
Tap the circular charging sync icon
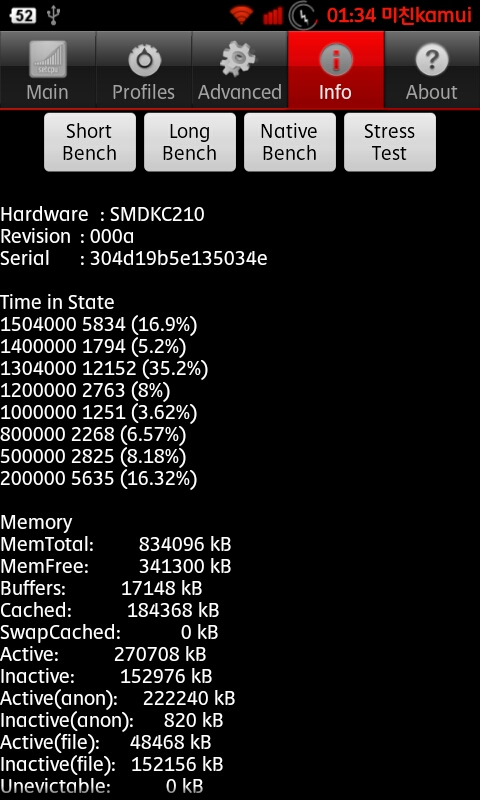pos(304,16)
